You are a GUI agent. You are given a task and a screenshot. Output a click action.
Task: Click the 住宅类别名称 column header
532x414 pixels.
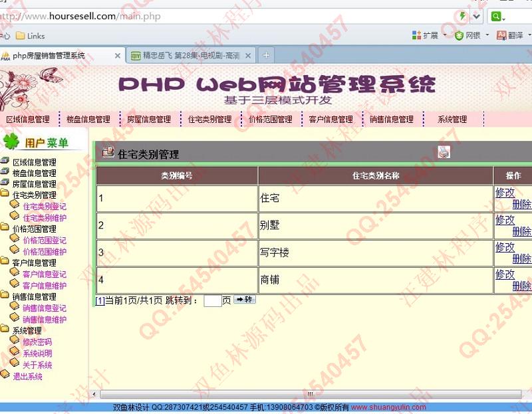point(376,175)
